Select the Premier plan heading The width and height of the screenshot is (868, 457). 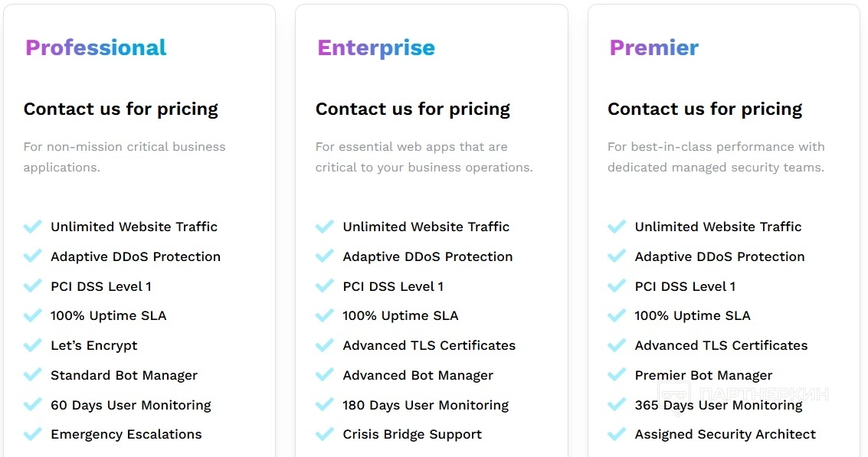point(653,47)
